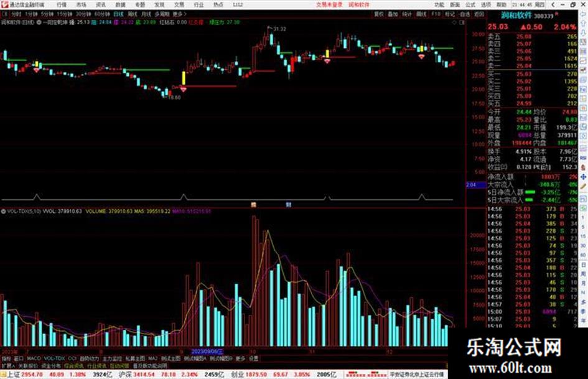
Task: Click the 5日净流入额 green bar
Action: click(530, 192)
